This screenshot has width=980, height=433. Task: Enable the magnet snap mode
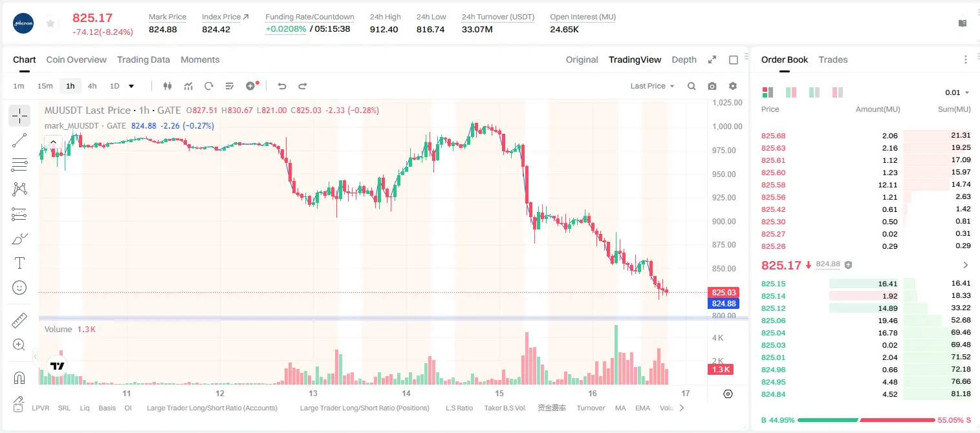[19, 378]
